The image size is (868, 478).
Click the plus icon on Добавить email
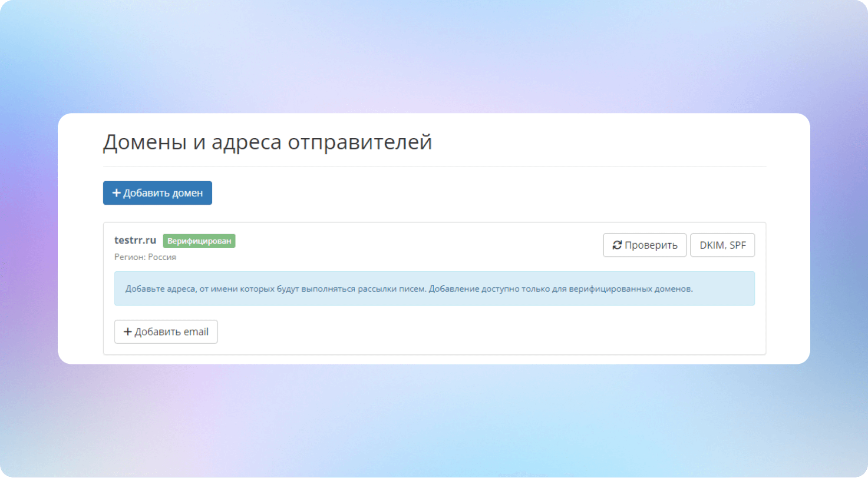pyautogui.click(x=128, y=332)
